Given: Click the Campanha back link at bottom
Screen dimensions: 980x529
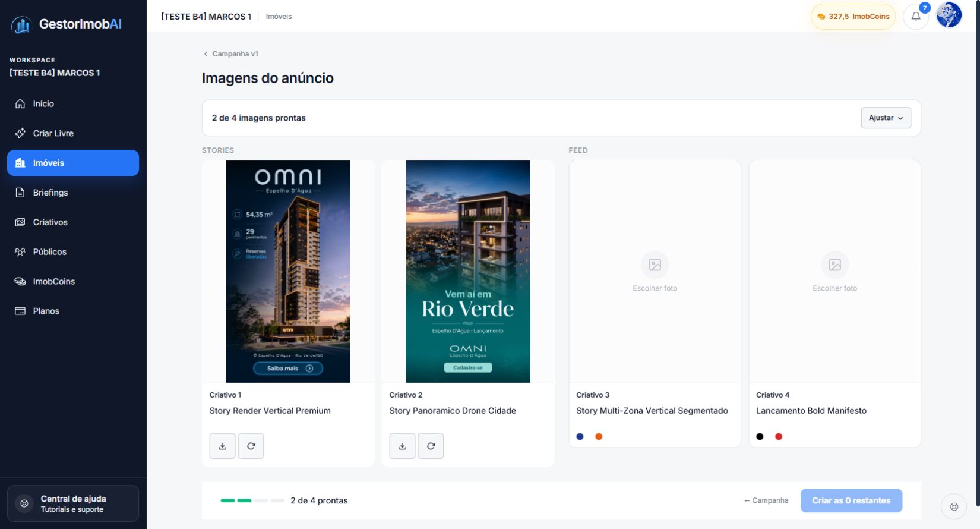Looking at the screenshot, I should point(766,500).
